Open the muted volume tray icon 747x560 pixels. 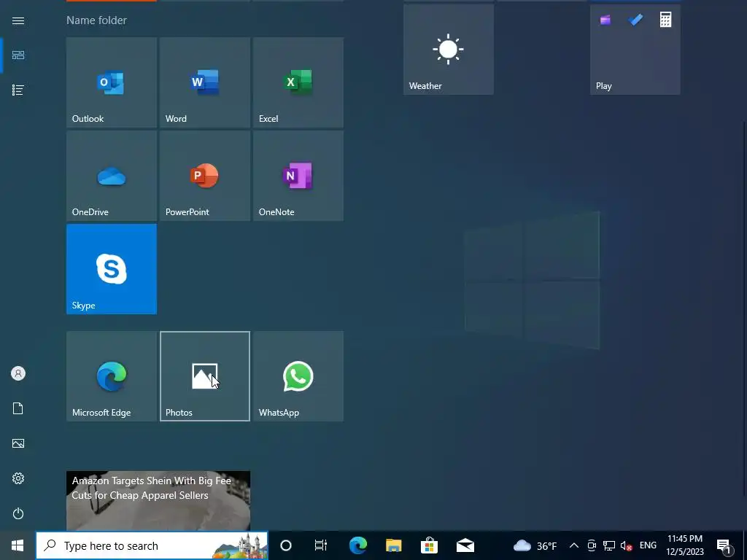pos(626,545)
